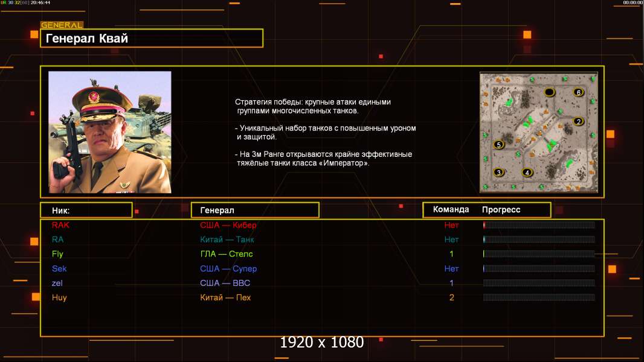Click start position marker 6 on minimap
Viewport: 644px width, 362px height.
(x=578, y=92)
